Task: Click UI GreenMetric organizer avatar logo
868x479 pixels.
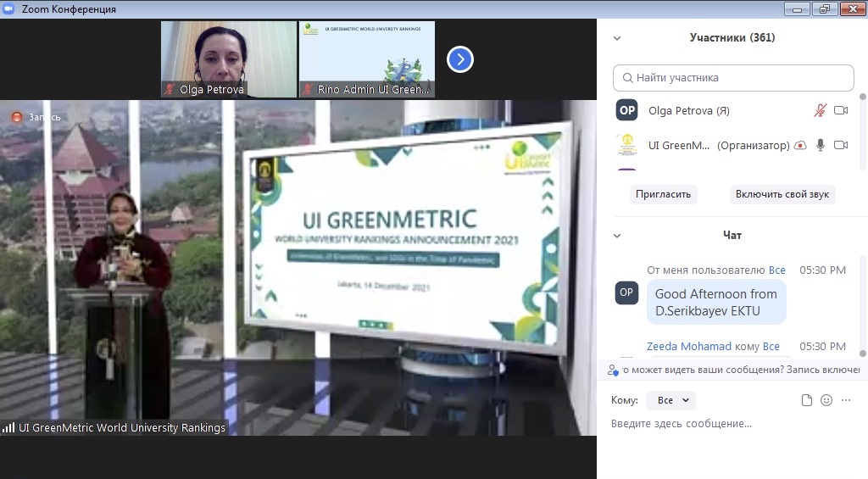Action: (x=627, y=145)
